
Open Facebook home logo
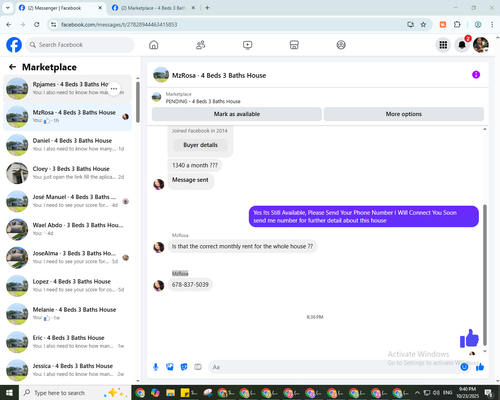tap(14, 45)
